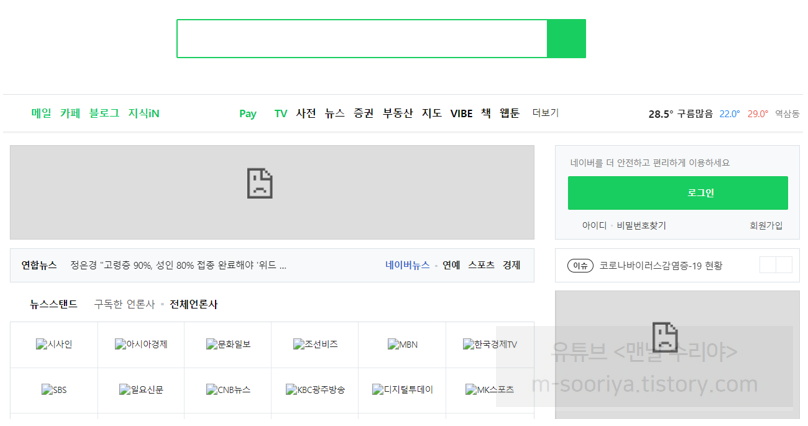Open the 시사인 press logo
This screenshot has height=426, width=808.
54,345
